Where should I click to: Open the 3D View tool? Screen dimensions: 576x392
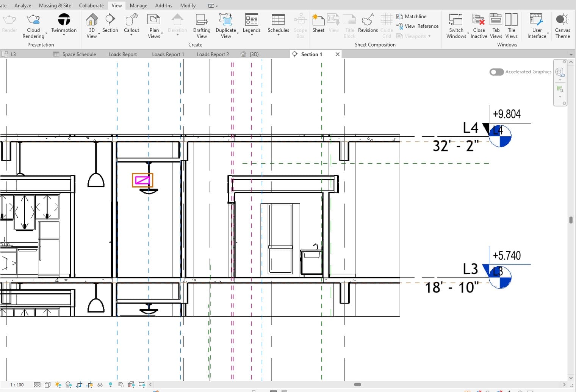click(x=92, y=25)
